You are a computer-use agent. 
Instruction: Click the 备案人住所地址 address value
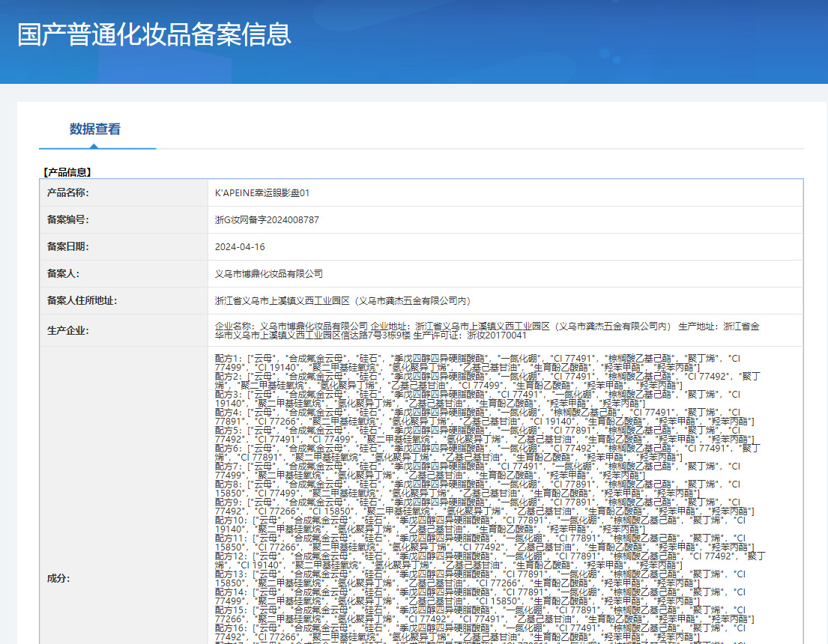coord(343,300)
